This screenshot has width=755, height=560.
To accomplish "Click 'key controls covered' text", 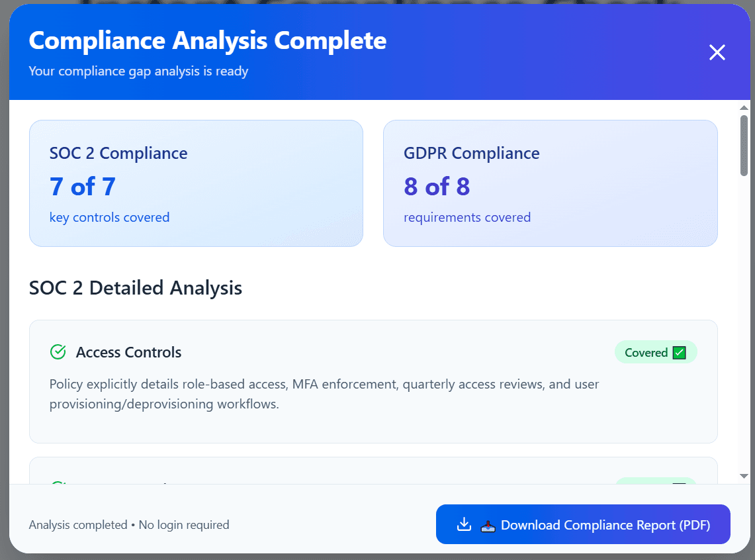I will [109, 217].
